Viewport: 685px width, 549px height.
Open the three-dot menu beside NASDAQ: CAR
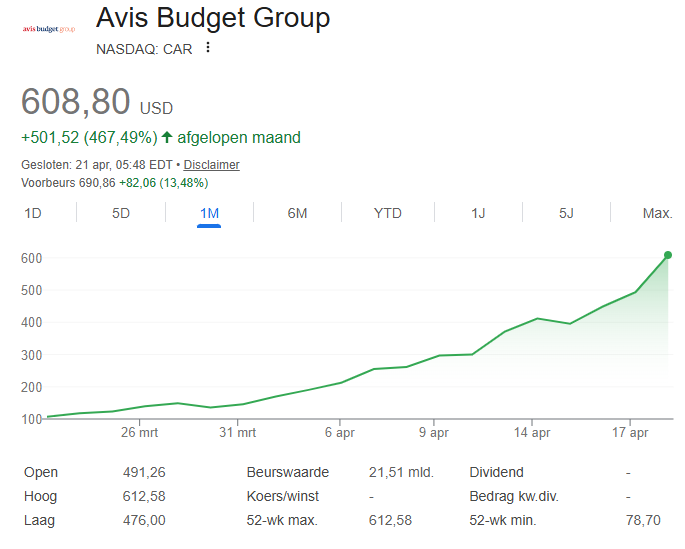208,47
